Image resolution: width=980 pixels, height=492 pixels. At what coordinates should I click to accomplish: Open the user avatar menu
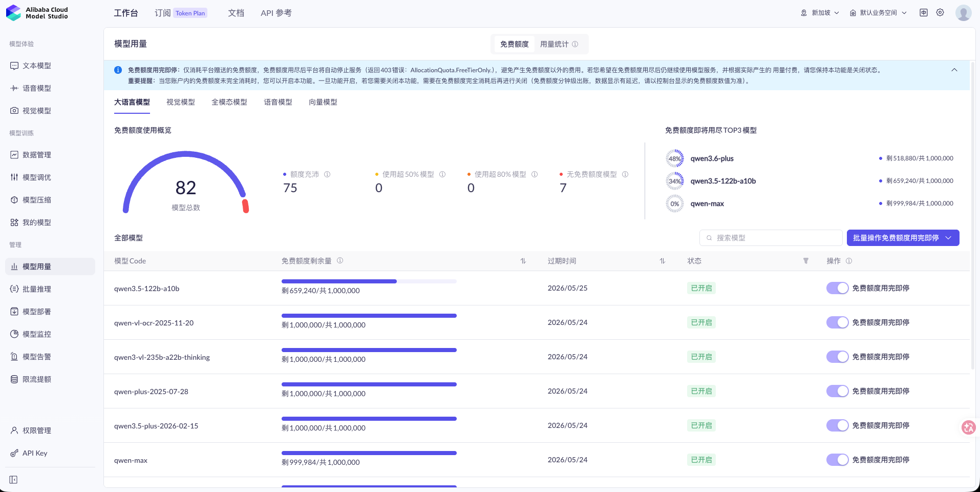(963, 13)
